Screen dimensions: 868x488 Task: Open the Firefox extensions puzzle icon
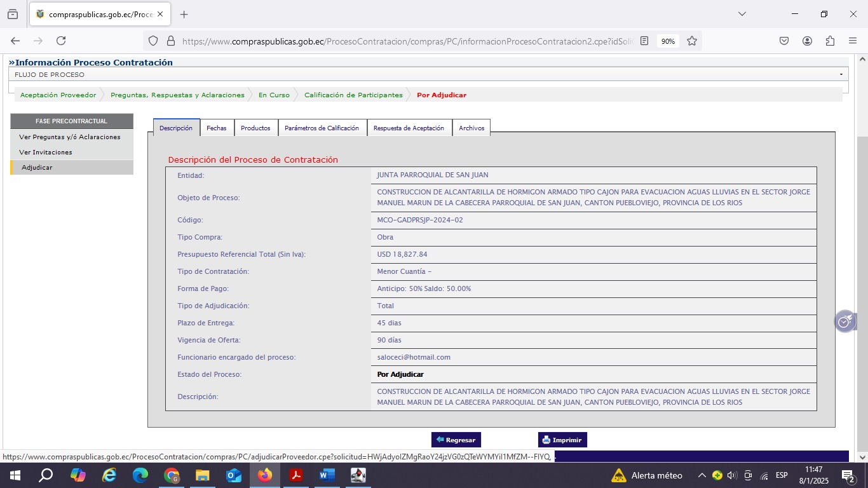[x=830, y=41]
